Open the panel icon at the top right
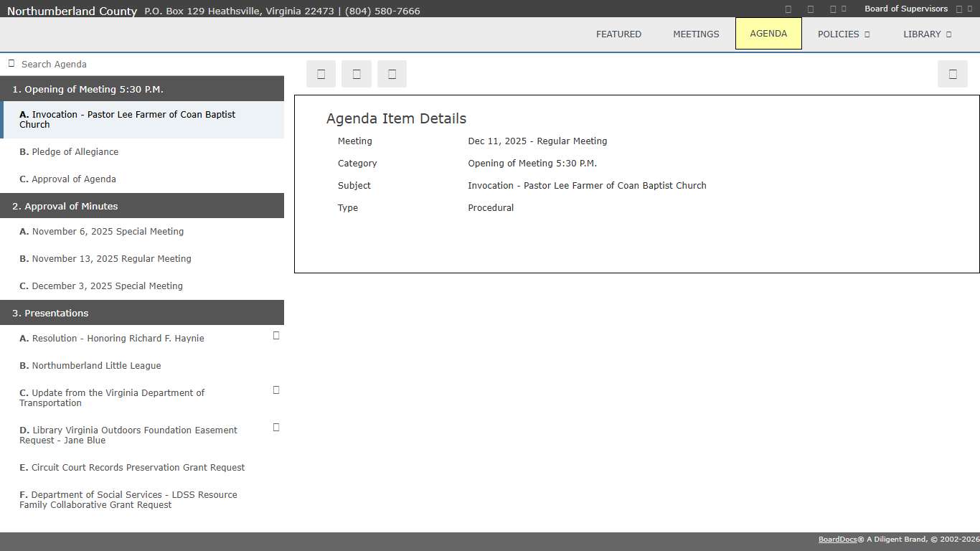This screenshot has width=980, height=551. 953,74
